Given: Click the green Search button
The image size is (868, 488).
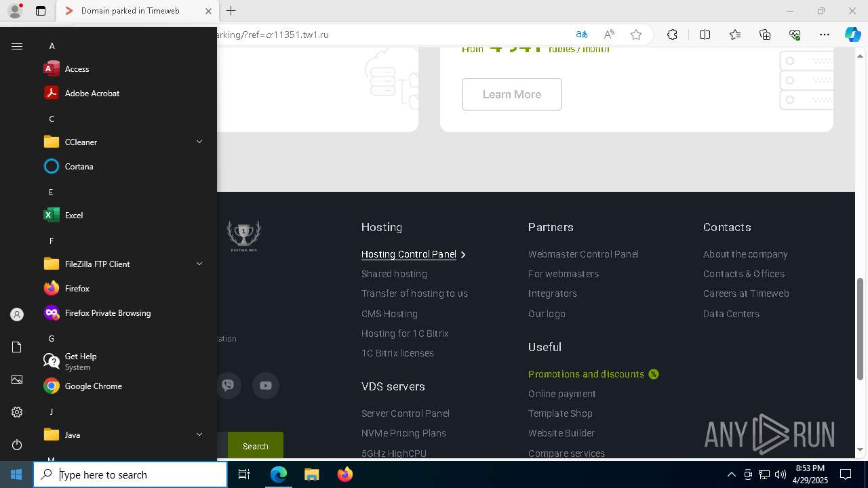Looking at the screenshot, I should point(256,446).
